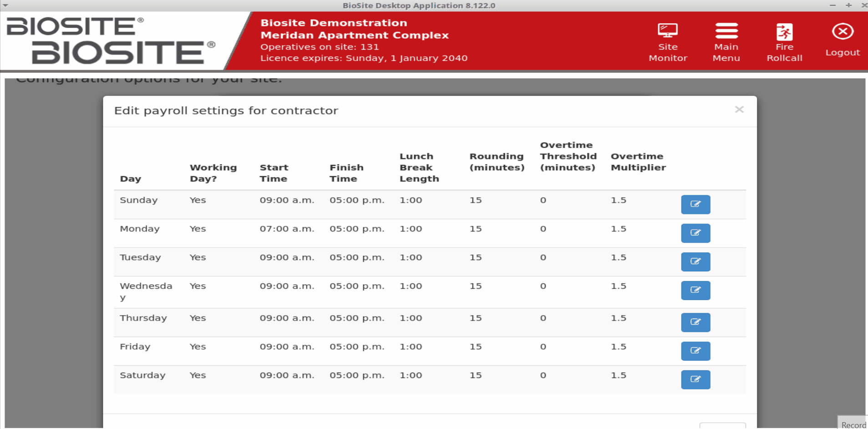Image resolution: width=868 pixels, height=429 pixels.
Task: Click the Start Time column header
Action: click(x=274, y=173)
